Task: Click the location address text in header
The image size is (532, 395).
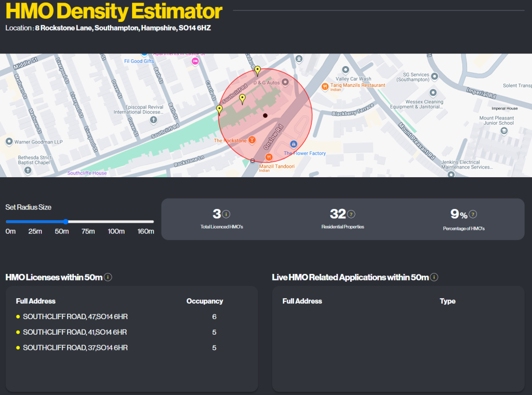Action: (123, 28)
